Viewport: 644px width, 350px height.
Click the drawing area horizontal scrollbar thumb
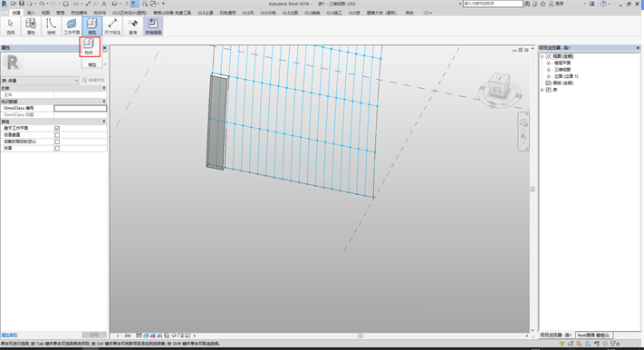[x=360, y=335]
